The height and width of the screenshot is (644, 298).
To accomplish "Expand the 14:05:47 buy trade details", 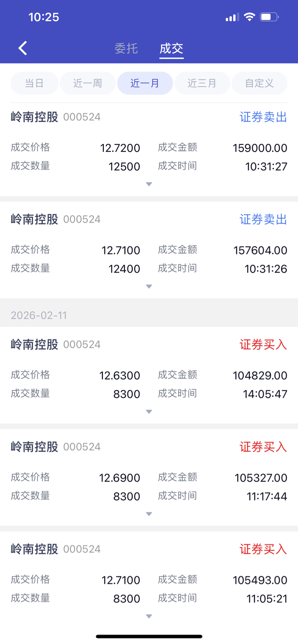I will click(x=149, y=412).
